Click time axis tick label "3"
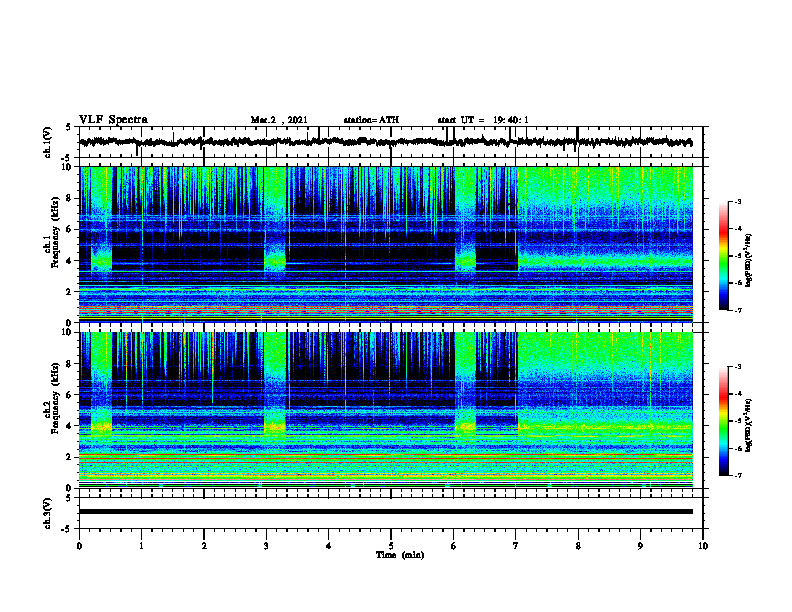 [x=266, y=546]
